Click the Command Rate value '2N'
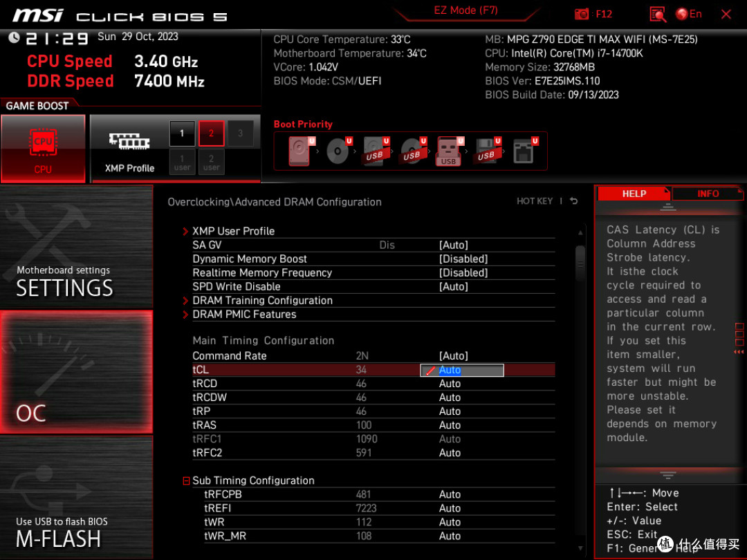The width and height of the screenshot is (747, 560). (x=362, y=356)
